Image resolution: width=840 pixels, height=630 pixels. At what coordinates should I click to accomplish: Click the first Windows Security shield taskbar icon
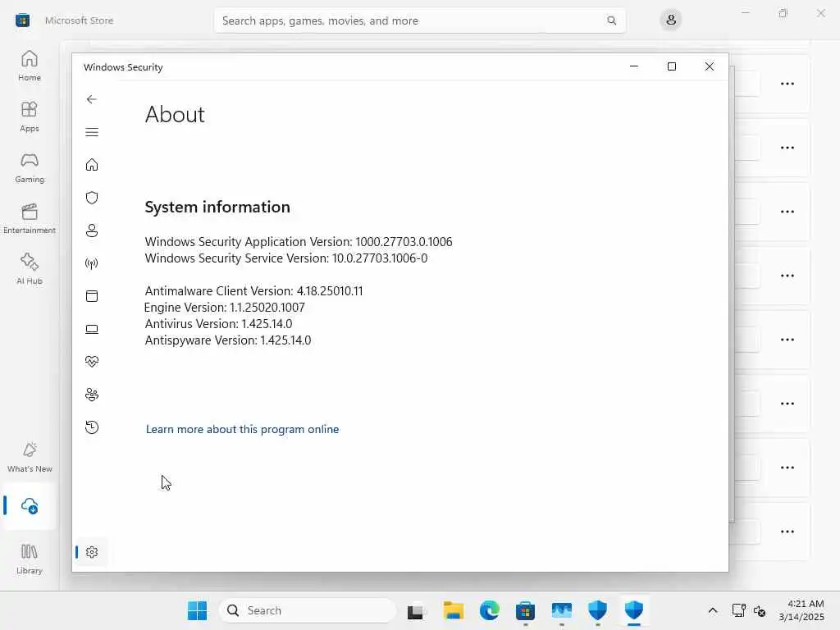(597, 610)
